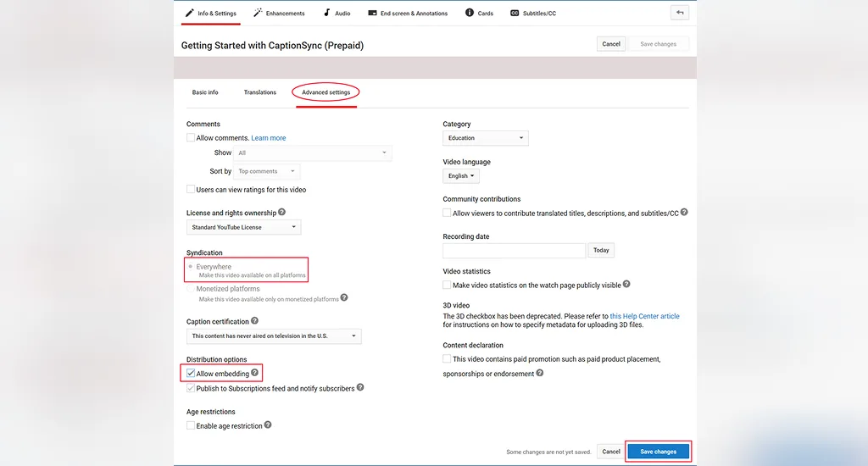Open help icon for monetized platforms
Screen dimensions: 868x466
tap(344, 297)
